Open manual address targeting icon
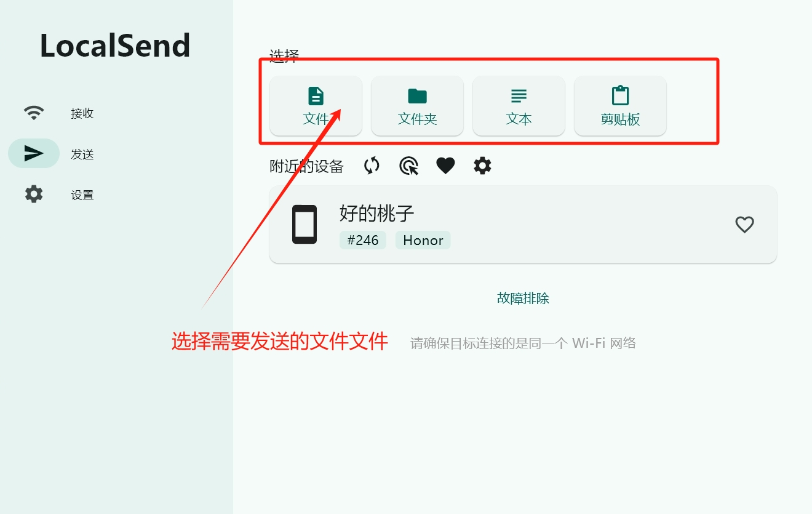Screen dimensions: 812x514 [x=408, y=166]
